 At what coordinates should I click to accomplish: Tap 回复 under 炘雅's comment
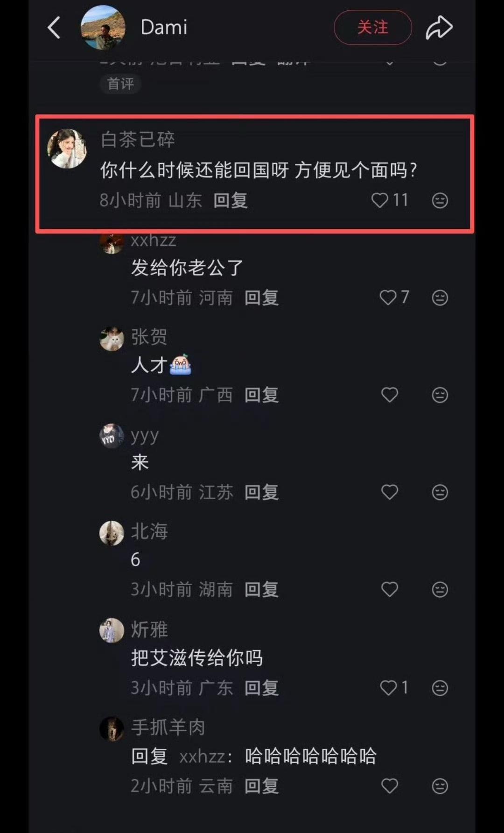262,688
